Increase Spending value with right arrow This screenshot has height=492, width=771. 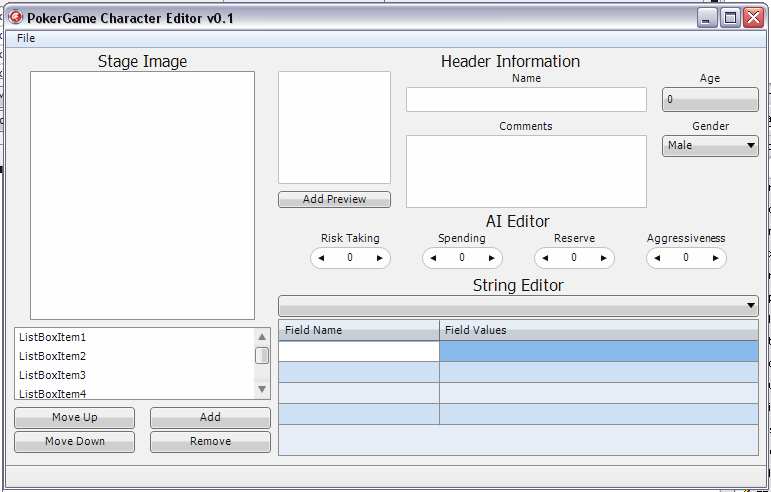click(491, 258)
